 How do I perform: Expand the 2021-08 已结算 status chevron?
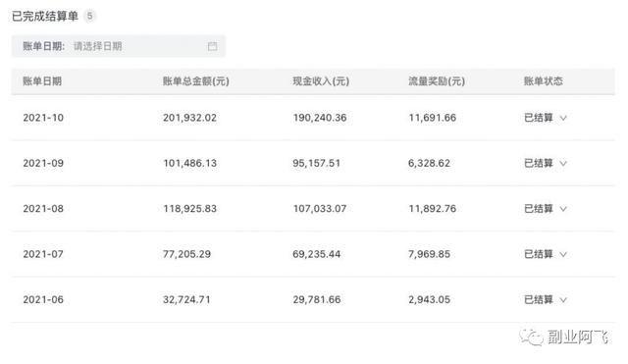[563, 209]
